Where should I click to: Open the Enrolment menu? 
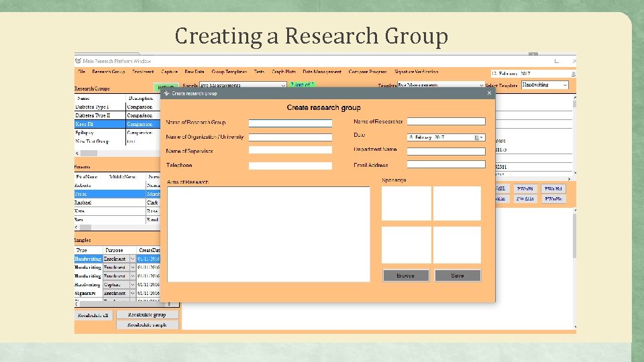tap(143, 72)
